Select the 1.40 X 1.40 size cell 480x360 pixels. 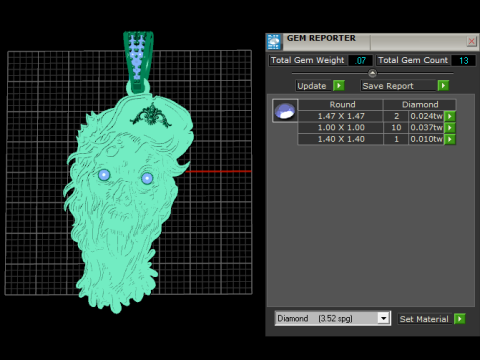click(341, 139)
